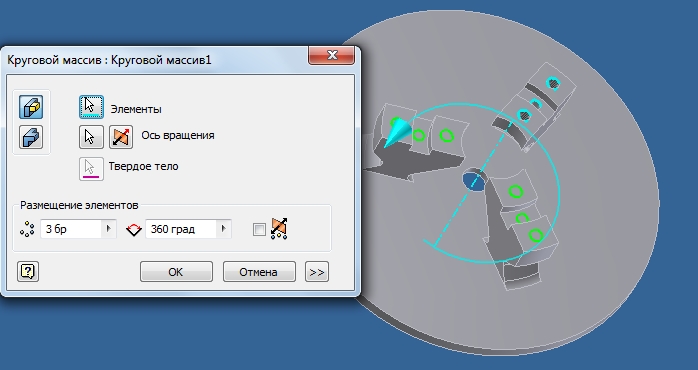
Task: Open the arrow flyout of 3 бр field
Action: (x=109, y=229)
